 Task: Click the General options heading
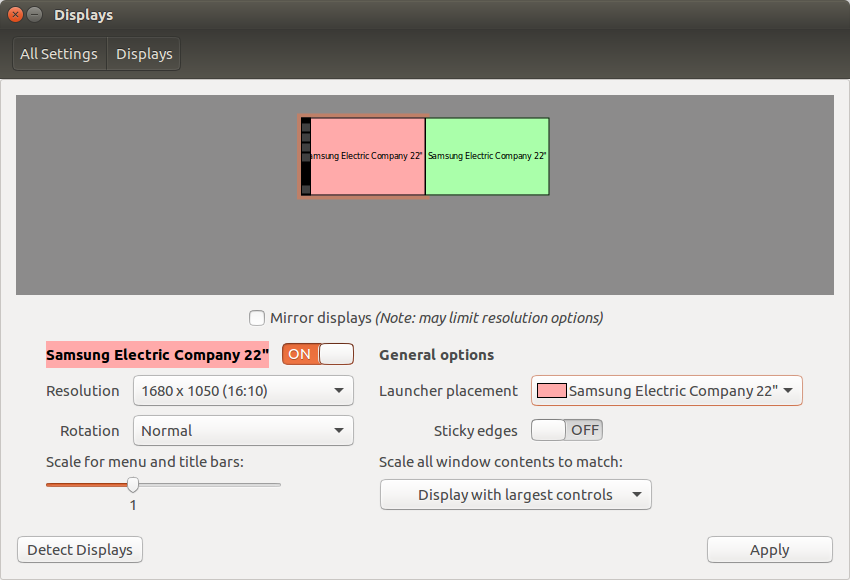[436, 355]
